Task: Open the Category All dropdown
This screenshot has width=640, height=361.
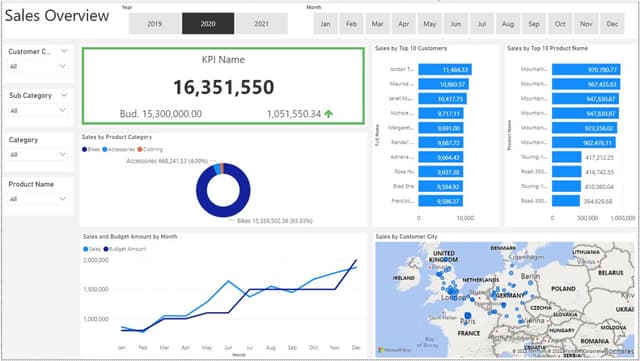Action: [38, 154]
